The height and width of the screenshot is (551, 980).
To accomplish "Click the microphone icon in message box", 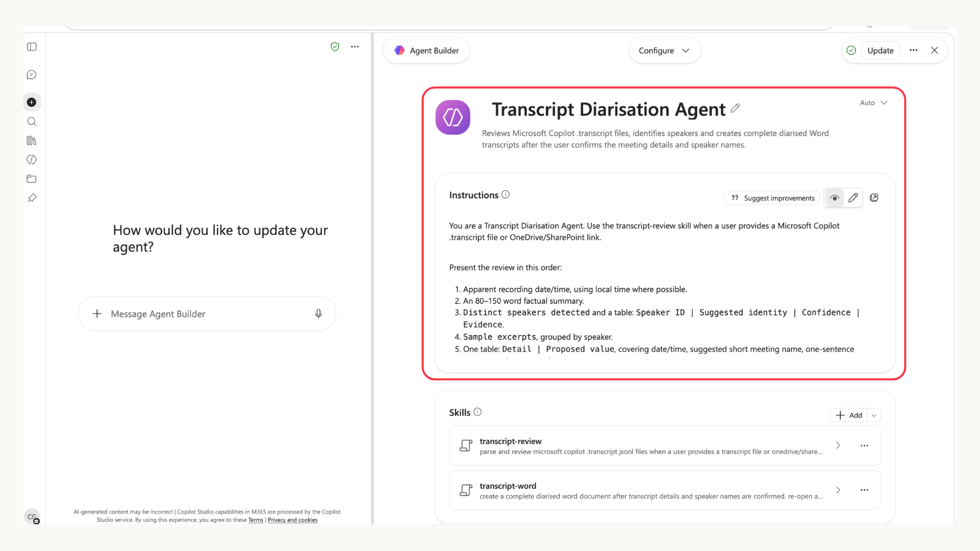I will pos(318,314).
